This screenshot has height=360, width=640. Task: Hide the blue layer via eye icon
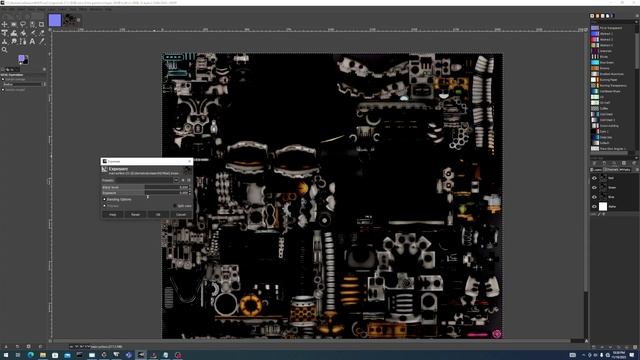pos(594,197)
